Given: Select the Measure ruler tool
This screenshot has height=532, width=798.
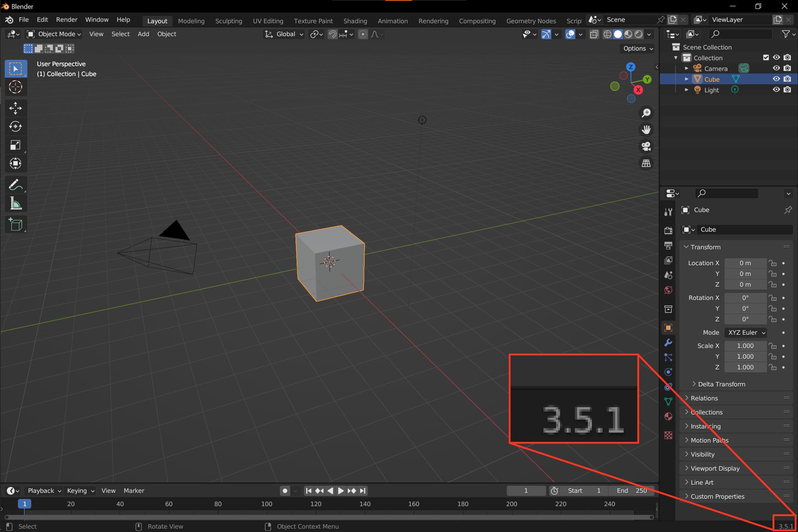Looking at the screenshot, I should click(x=15, y=204).
